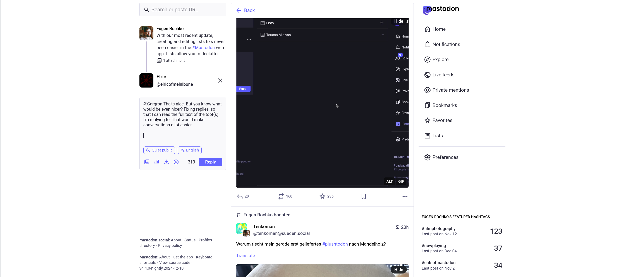Go to Live feeds page

(443, 75)
